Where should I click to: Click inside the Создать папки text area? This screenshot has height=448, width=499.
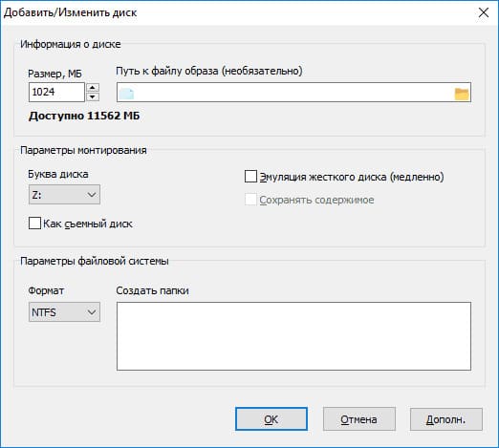pos(293,336)
